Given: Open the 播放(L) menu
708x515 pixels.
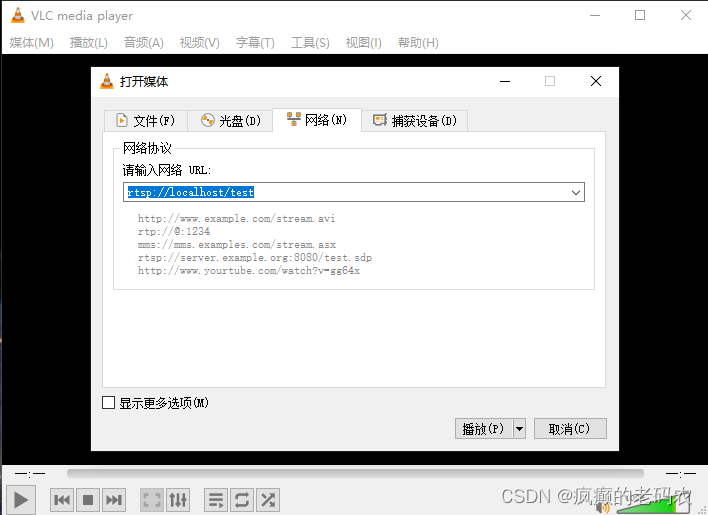Looking at the screenshot, I should coord(88,43).
